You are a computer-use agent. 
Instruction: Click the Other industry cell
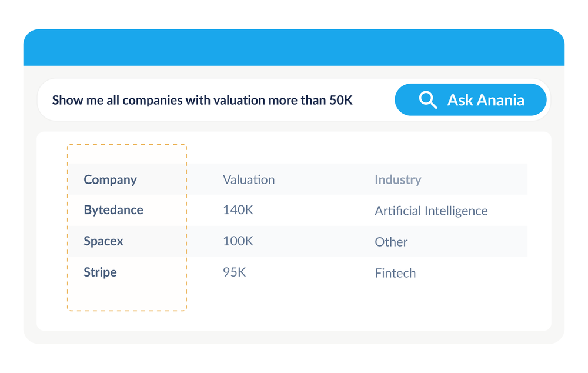pos(391,242)
